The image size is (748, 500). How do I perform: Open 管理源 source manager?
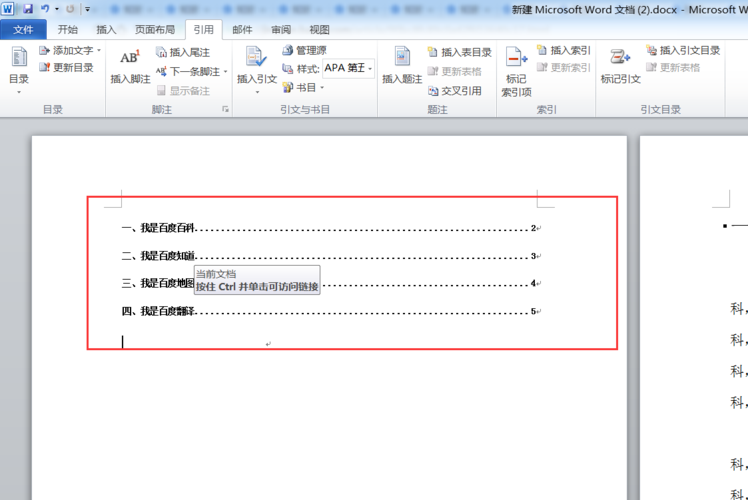pyautogui.click(x=304, y=51)
